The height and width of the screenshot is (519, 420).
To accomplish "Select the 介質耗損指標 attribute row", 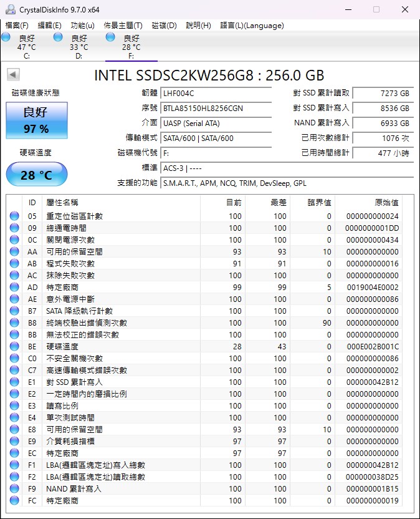I will (x=204, y=441).
